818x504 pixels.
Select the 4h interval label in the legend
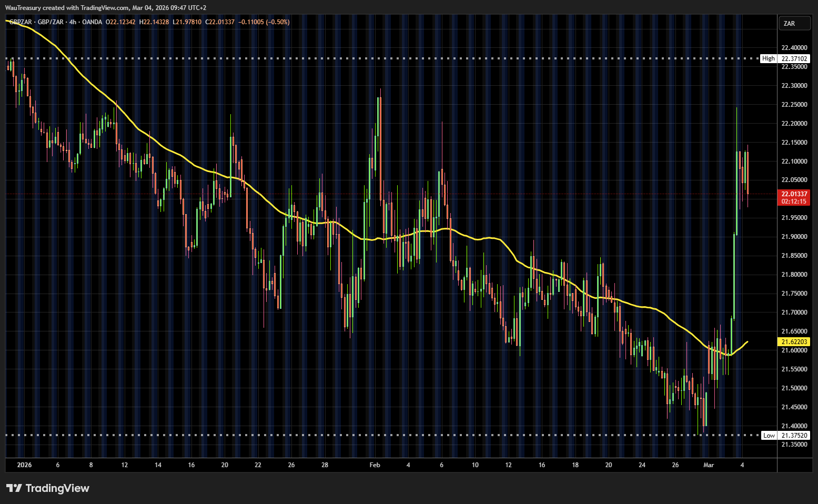coord(73,22)
